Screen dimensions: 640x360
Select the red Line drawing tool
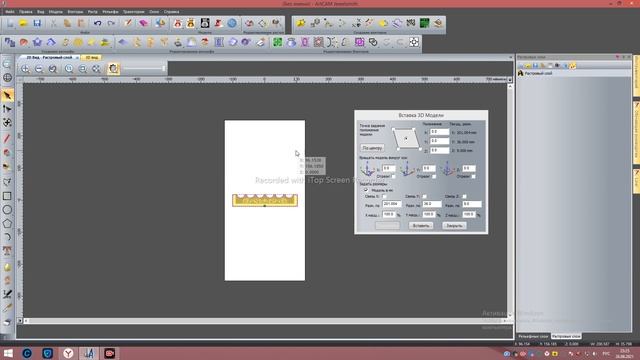(7, 139)
